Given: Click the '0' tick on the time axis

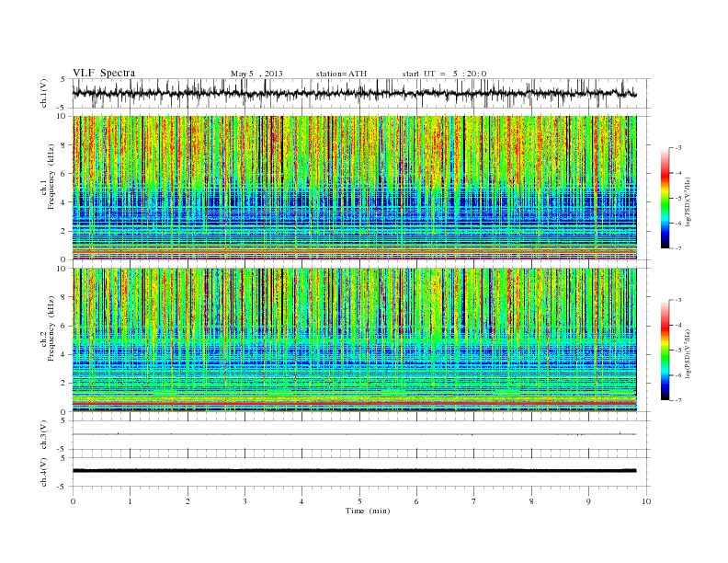Looking at the screenshot, I should coord(73,501).
